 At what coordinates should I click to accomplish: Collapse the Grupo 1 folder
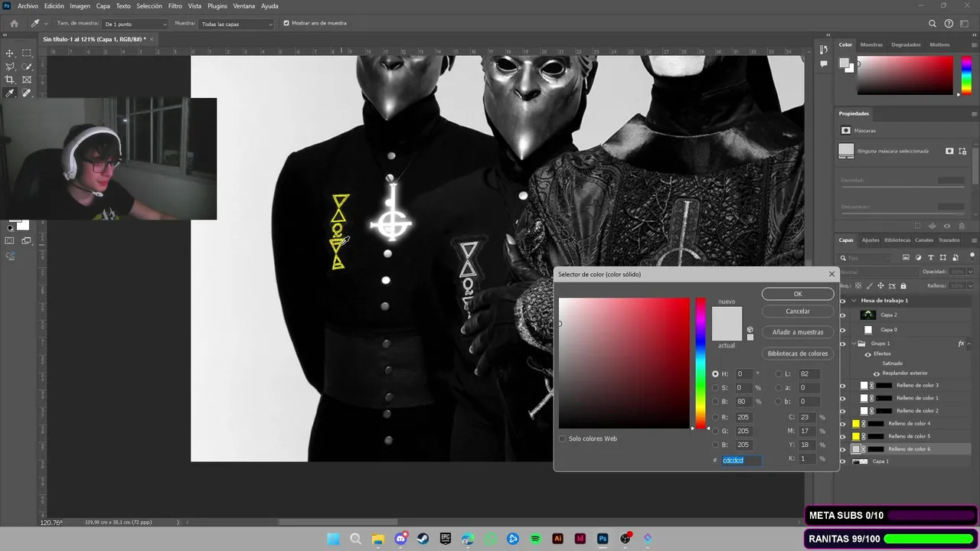854,344
